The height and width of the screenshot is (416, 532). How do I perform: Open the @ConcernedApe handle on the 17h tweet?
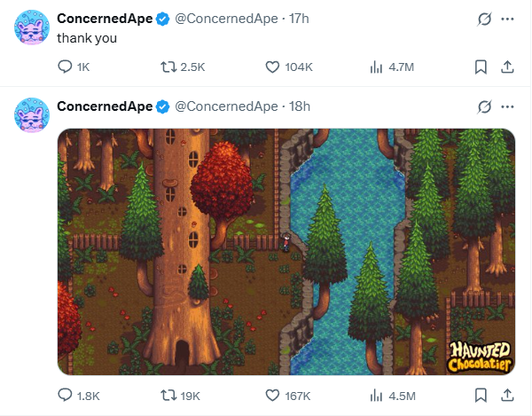(226, 19)
